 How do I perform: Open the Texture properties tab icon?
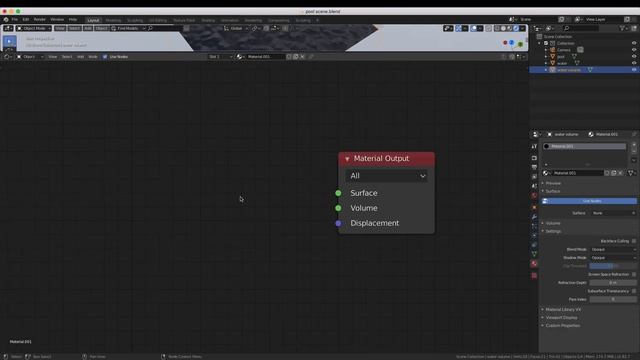pyautogui.click(x=534, y=276)
